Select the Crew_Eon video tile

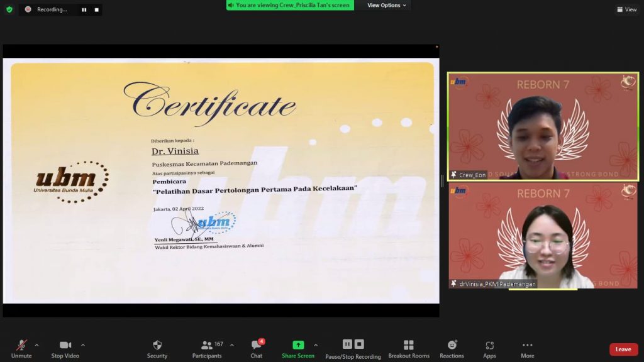(x=543, y=127)
